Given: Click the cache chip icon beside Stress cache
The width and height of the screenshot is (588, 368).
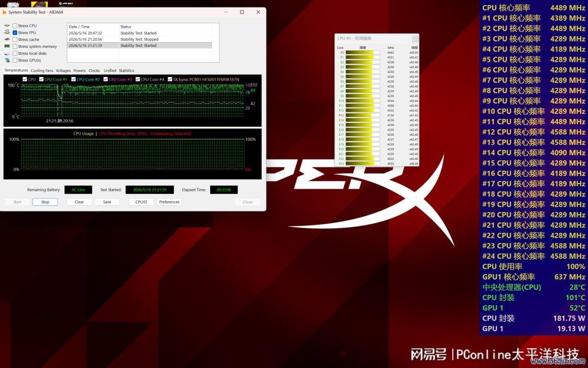Looking at the screenshot, I should click(7, 39).
